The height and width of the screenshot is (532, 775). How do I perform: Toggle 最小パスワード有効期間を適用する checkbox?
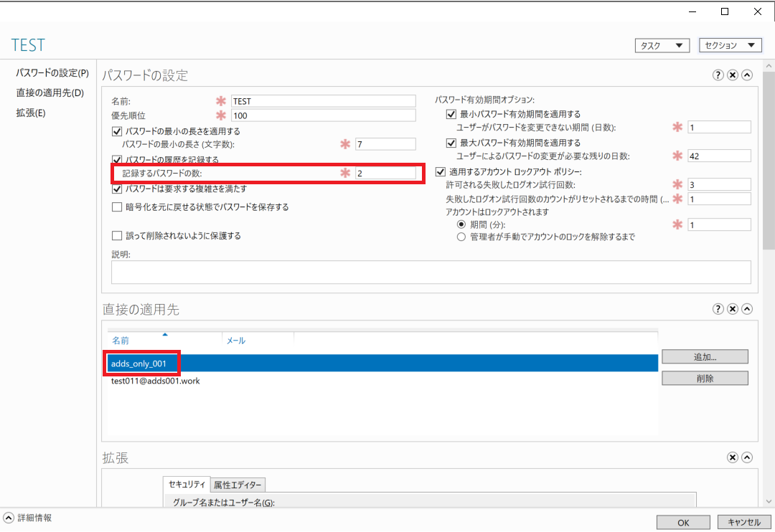click(451, 114)
